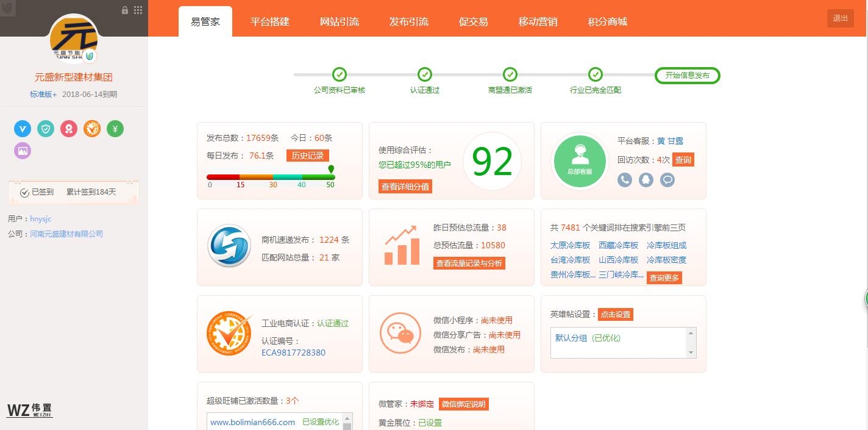Click the lock icon in sidebar header

click(125, 10)
